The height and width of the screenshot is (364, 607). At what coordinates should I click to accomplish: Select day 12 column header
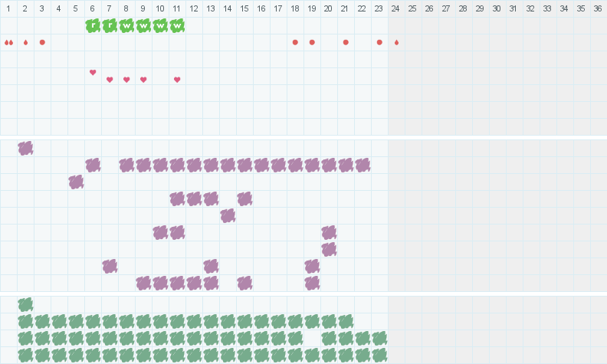194,8
